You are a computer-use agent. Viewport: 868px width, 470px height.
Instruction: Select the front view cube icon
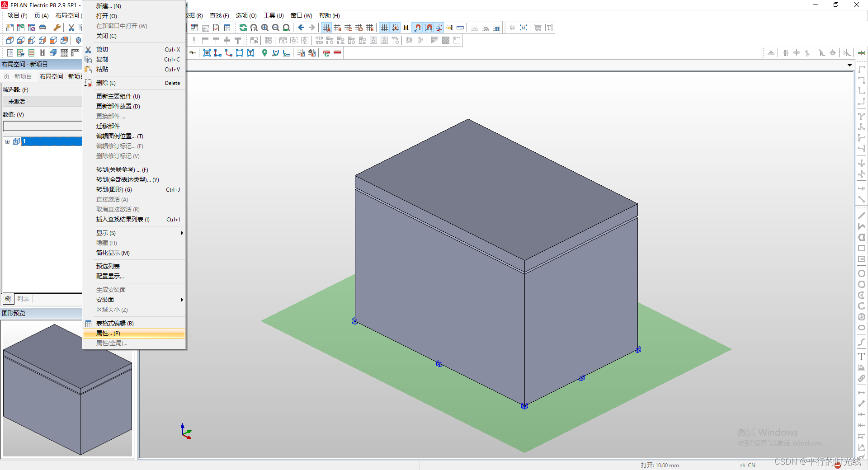(53, 40)
